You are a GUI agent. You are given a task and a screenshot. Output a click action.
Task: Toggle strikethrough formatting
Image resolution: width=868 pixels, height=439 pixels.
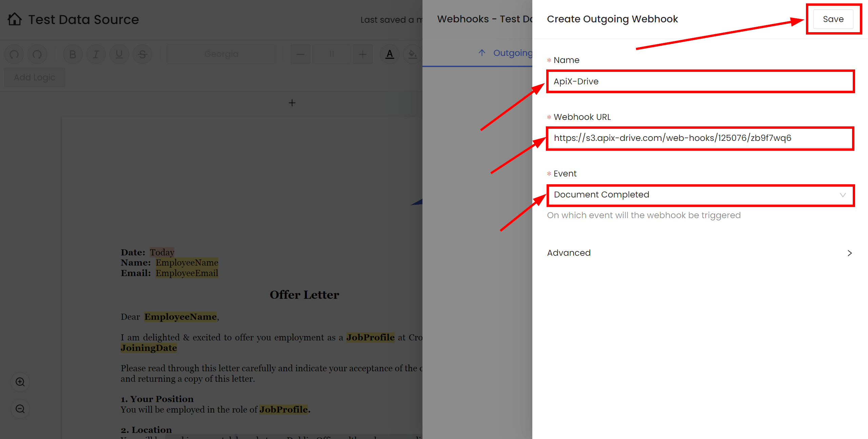142,54
